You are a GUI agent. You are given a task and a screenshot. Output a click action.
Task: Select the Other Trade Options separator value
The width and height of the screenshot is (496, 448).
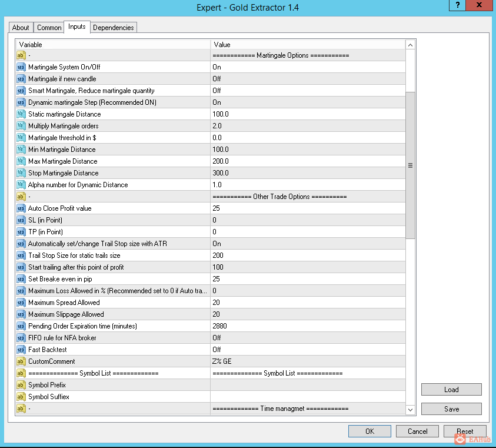point(308,197)
